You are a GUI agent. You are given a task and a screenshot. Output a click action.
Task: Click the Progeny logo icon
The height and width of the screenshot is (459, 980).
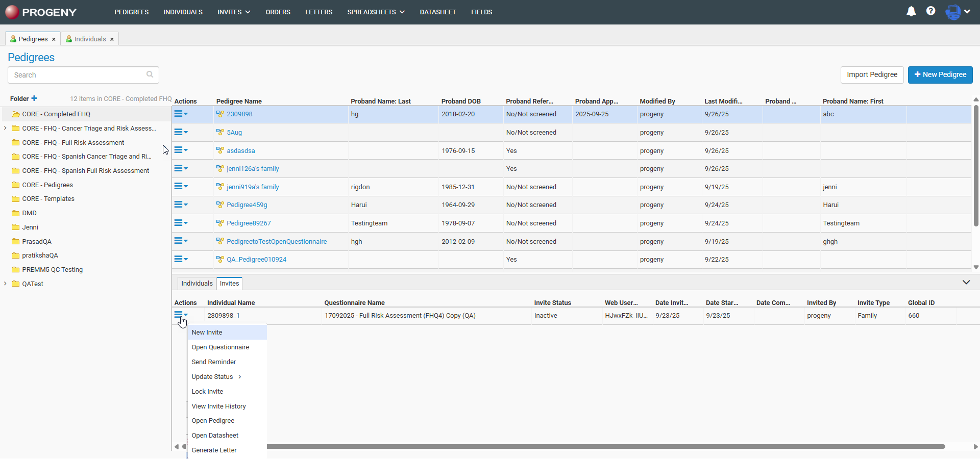(12, 12)
